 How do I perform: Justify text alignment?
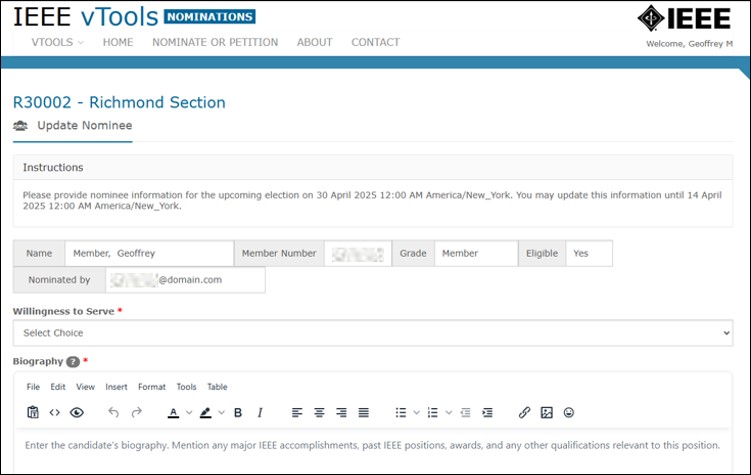pos(364,412)
